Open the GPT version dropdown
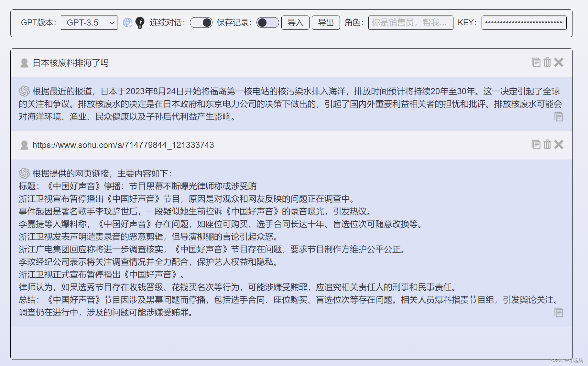 pyautogui.click(x=89, y=23)
